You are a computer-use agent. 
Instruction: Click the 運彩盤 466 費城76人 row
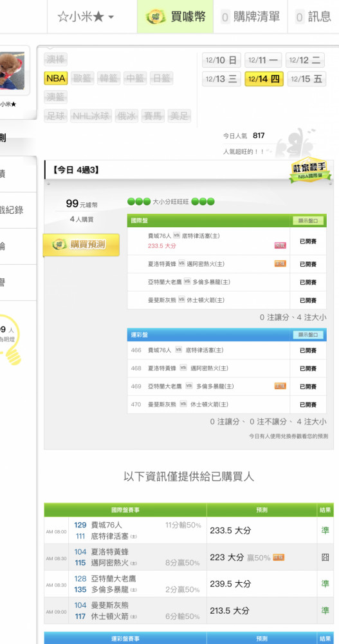tap(227, 350)
